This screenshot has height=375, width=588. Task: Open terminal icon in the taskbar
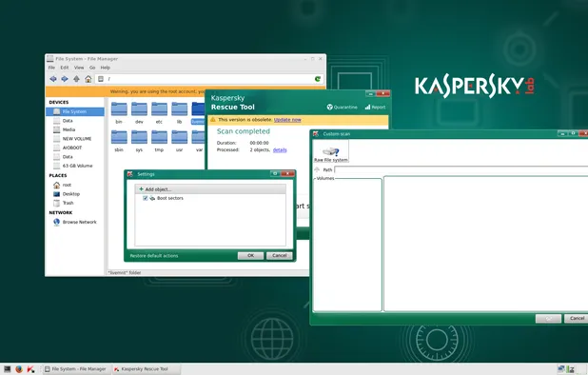coord(7,369)
